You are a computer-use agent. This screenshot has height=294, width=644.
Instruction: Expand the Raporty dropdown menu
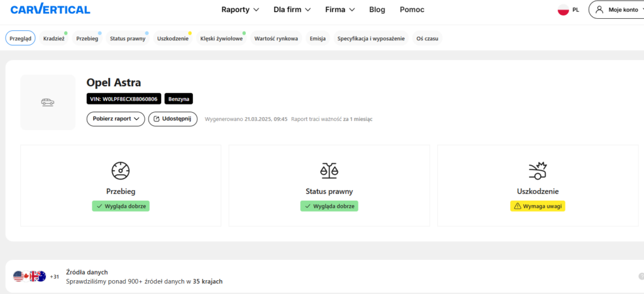pos(240,10)
